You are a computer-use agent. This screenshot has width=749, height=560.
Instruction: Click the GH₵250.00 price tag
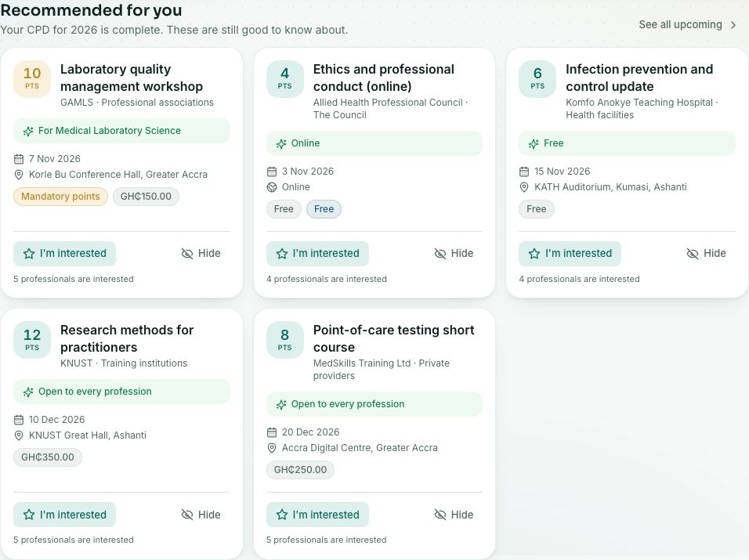[x=300, y=470]
